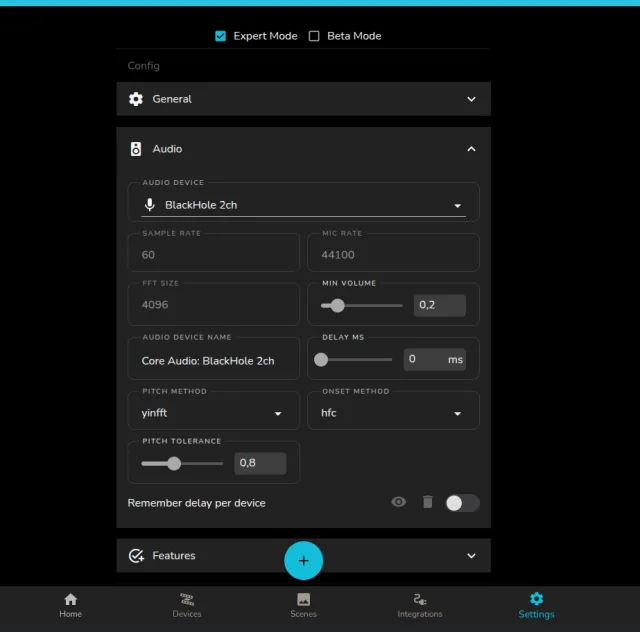Click the Remember delay per device text
Viewport: 640px width, 632px height.
[196, 503]
